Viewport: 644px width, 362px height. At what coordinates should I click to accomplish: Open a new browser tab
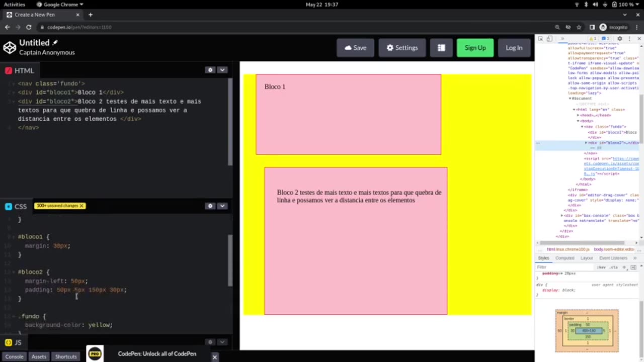point(91,15)
